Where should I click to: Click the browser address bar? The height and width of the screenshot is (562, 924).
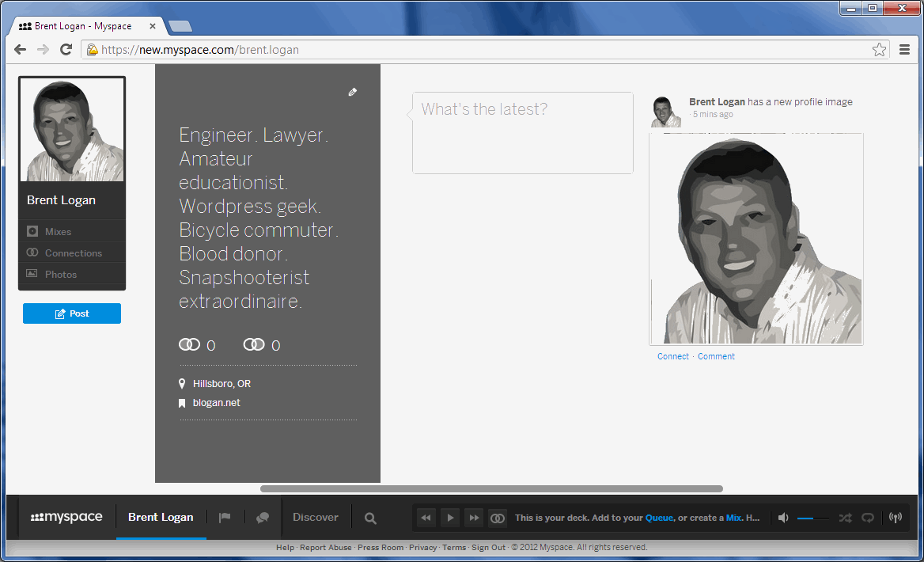pos(483,50)
